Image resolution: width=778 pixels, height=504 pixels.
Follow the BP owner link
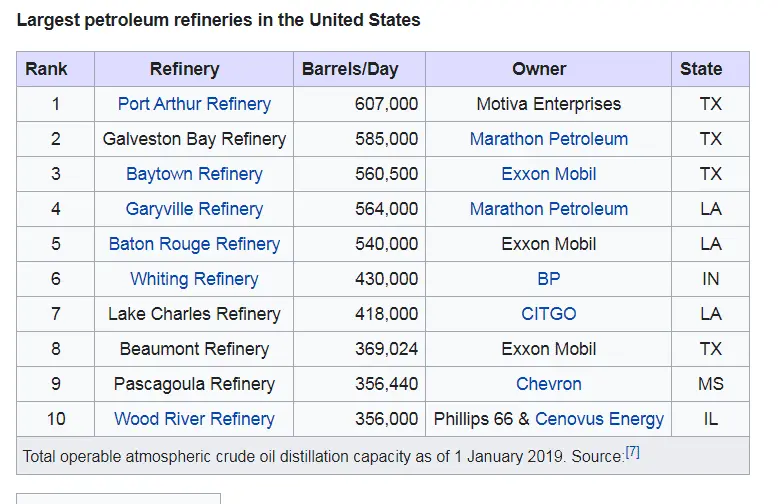[x=549, y=279]
